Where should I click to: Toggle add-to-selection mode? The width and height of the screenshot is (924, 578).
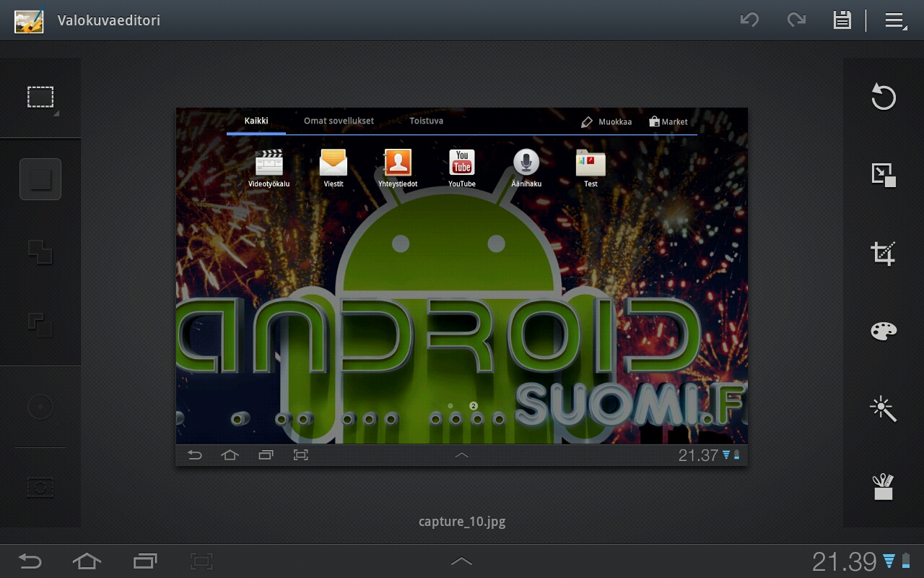[40, 252]
